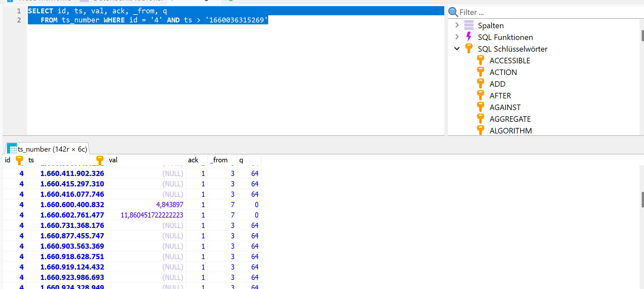Click the Spalten columns icon
This screenshot has width=644, height=289.
[469, 25]
